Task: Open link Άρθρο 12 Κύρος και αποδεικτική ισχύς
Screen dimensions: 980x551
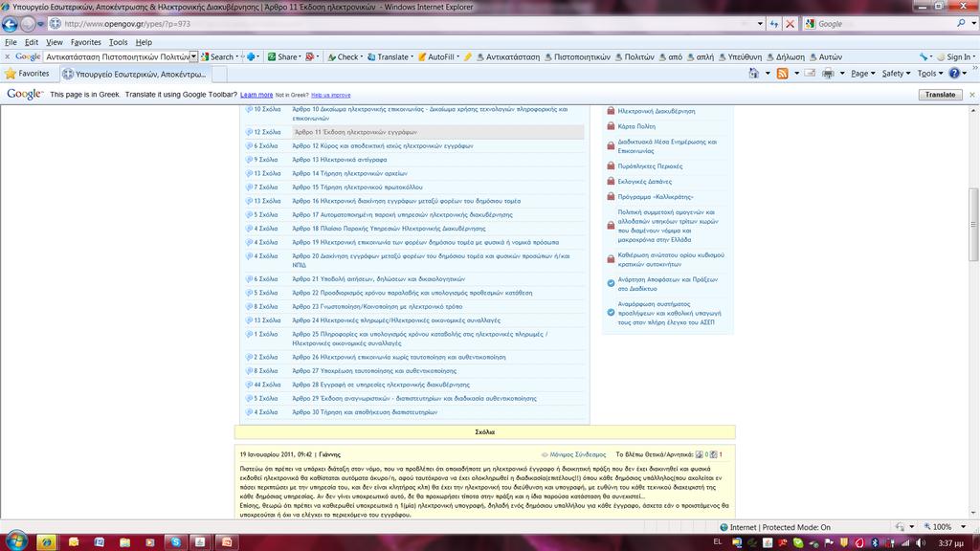Action: coord(383,146)
